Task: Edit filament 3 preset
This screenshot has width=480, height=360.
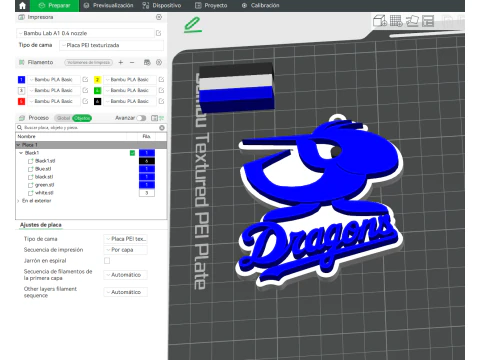Action: pos(85,90)
